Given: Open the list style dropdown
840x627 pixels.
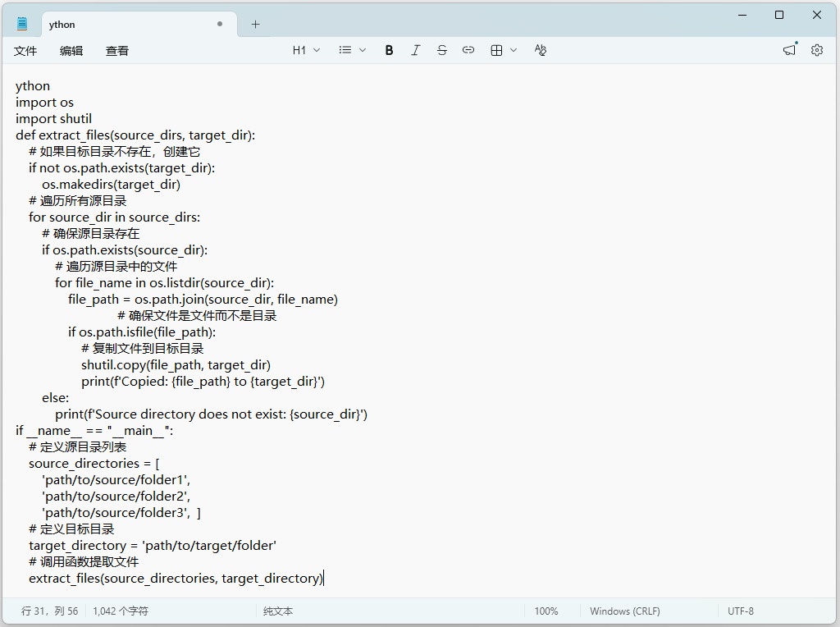Looking at the screenshot, I should [352, 50].
